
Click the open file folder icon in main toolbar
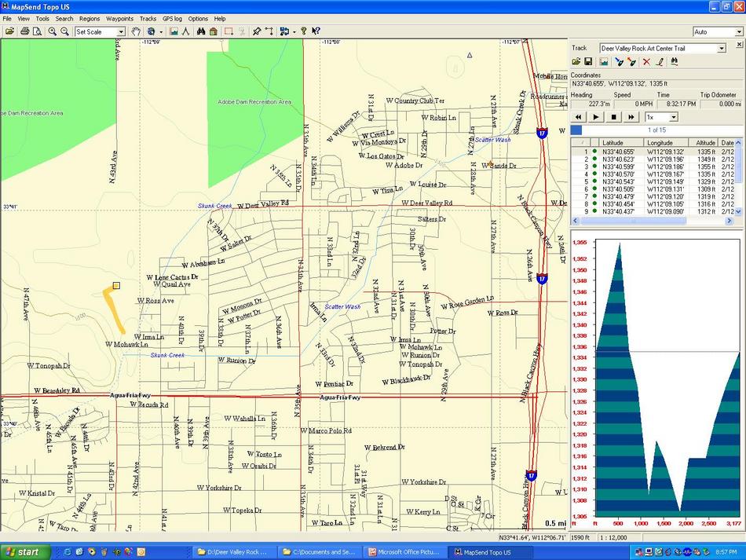pos(9,31)
